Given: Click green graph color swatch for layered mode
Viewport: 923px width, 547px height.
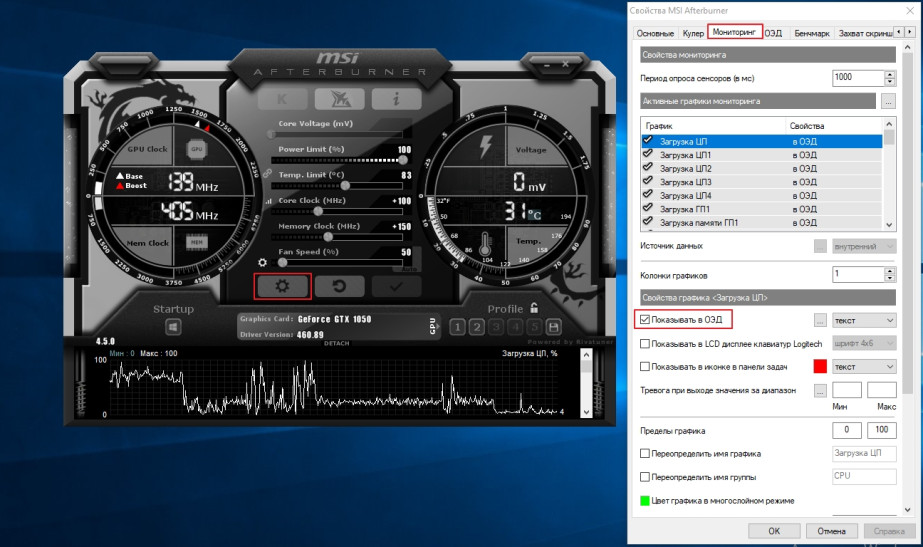Looking at the screenshot, I should click(x=645, y=500).
